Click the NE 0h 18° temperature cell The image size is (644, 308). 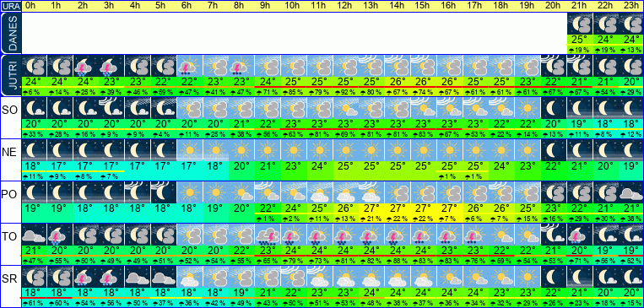click(x=34, y=166)
